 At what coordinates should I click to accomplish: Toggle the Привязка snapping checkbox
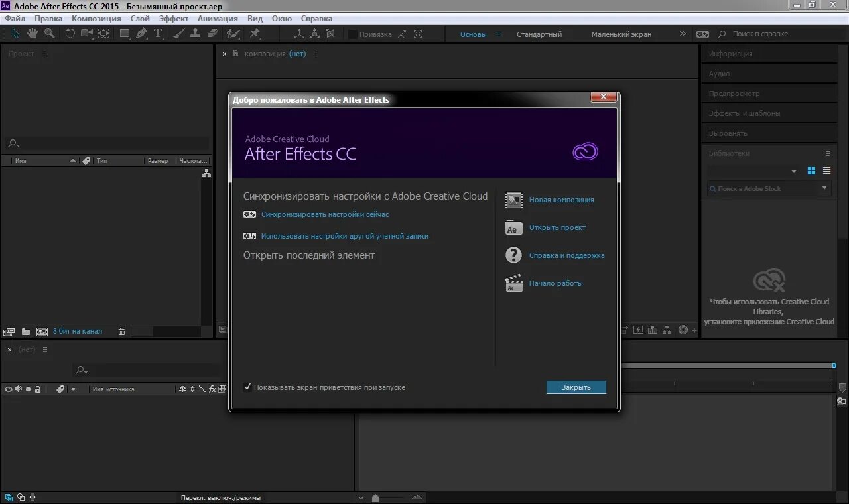352,34
